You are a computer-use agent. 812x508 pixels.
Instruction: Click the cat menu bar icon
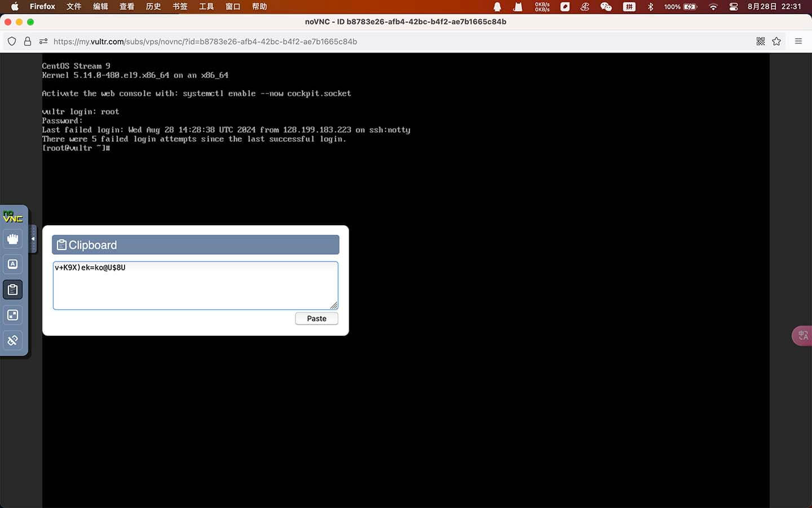pos(518,7)
